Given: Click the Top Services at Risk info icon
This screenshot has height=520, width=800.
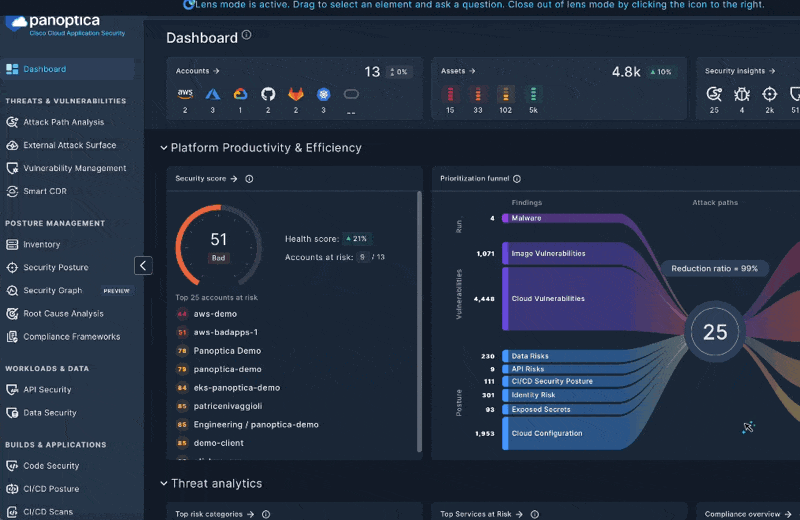Looking at the screenshot, I should point(535,514).
